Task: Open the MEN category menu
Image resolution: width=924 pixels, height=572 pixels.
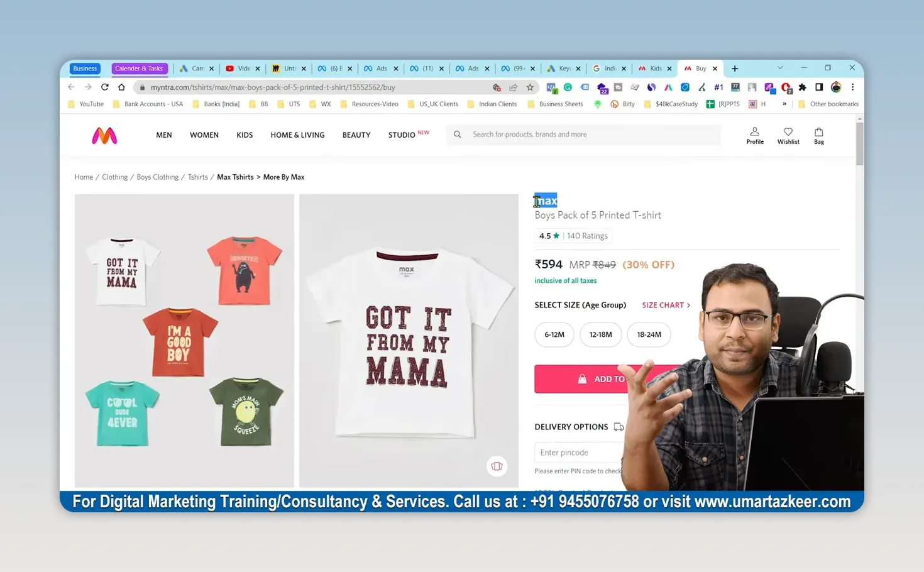Action: pos(164,135)
